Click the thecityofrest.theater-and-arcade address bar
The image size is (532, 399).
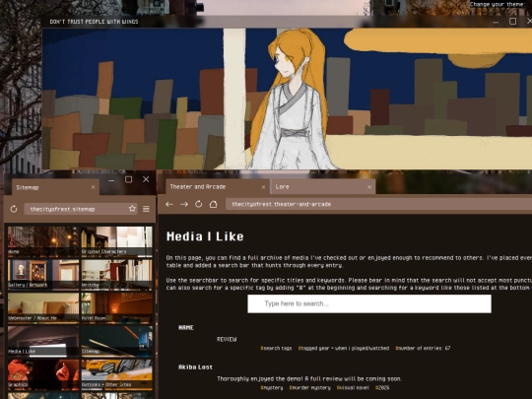[x=378, y=204]
